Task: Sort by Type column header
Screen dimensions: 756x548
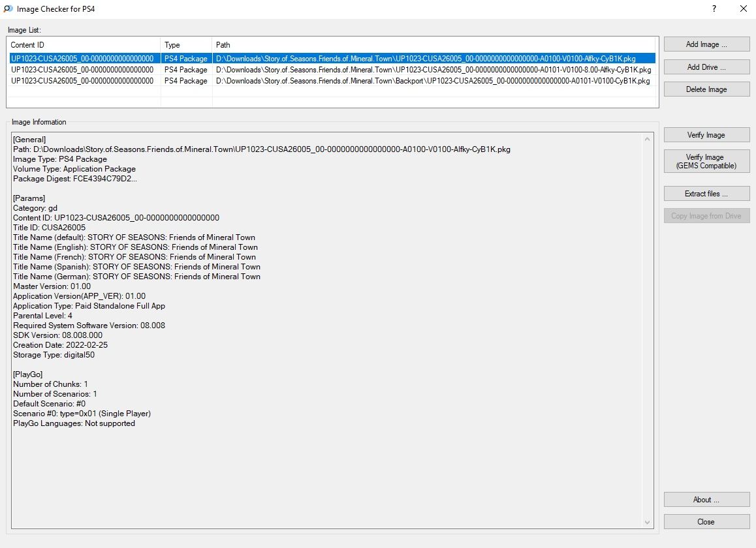Action: coord(186,45)
